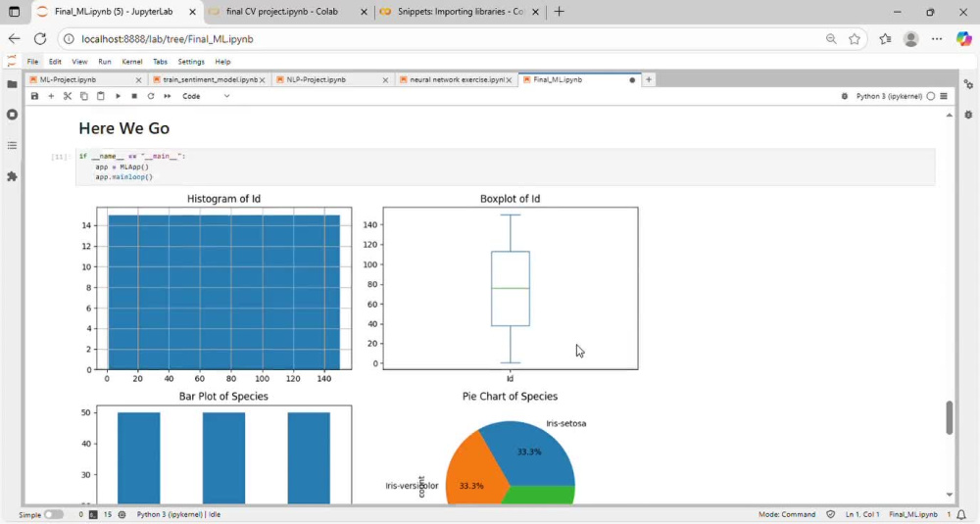The width and height of the screenshot is (980, 524).
Task: Open the notifications bell in the status bar
Action: [x=961, y=514]
